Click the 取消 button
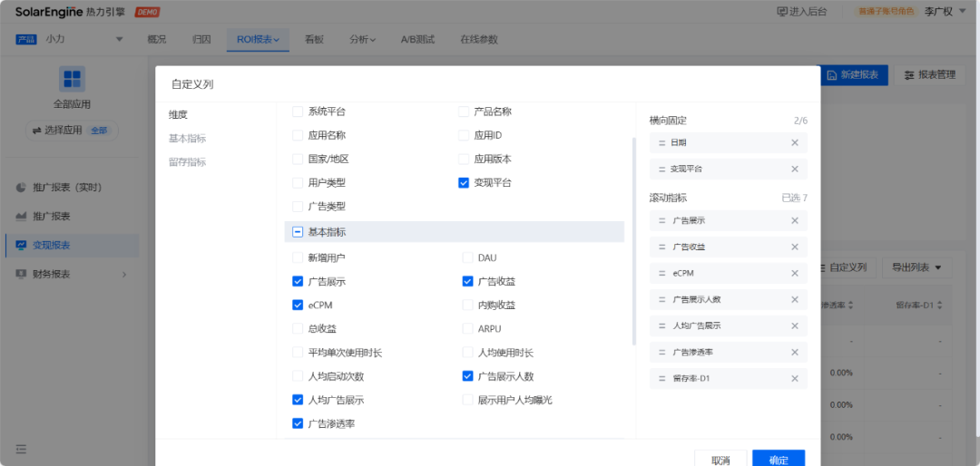The width and height of the screenshot is (980, 466). click(720, 458)
